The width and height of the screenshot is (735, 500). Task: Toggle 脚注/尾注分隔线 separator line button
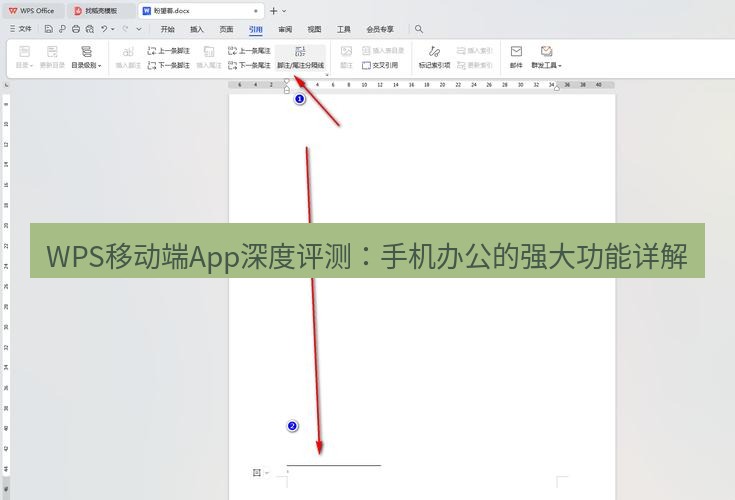(x=300, y=57)
